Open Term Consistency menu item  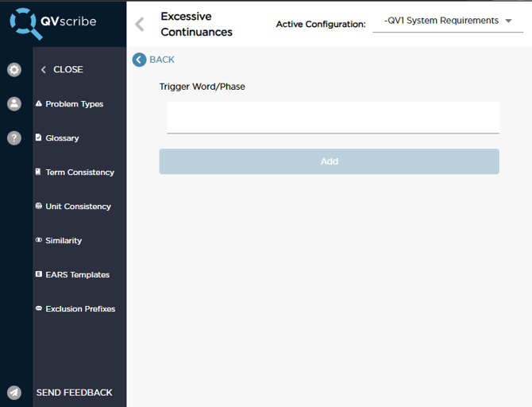pos(79,172)
